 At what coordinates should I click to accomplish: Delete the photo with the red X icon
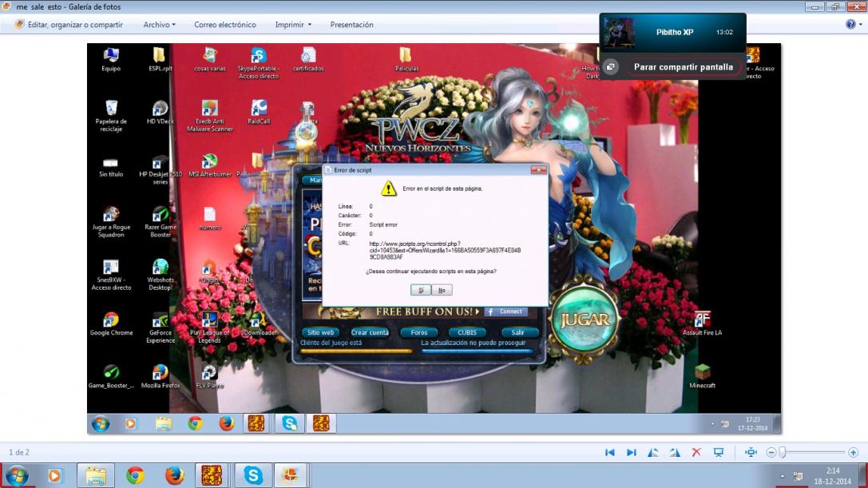click(696, 453)
